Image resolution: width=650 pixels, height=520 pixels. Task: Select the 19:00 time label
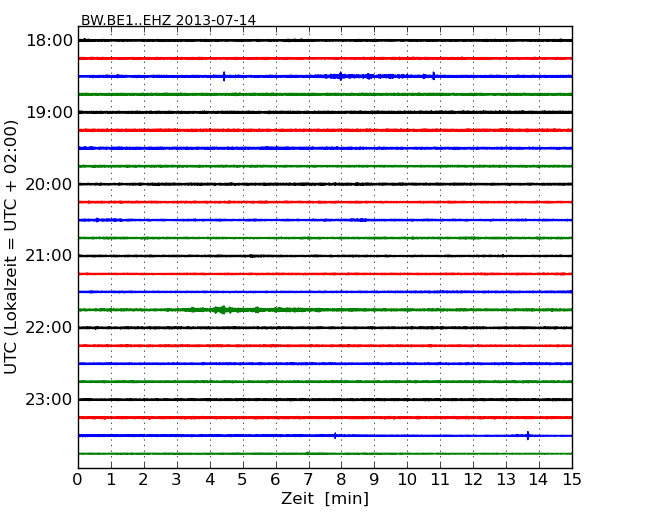click(49, 112)
